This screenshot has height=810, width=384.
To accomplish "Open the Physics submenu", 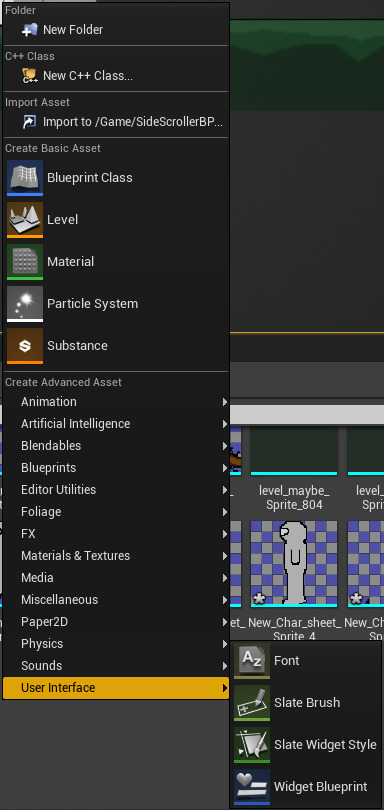I will click(x=116, y=644).
